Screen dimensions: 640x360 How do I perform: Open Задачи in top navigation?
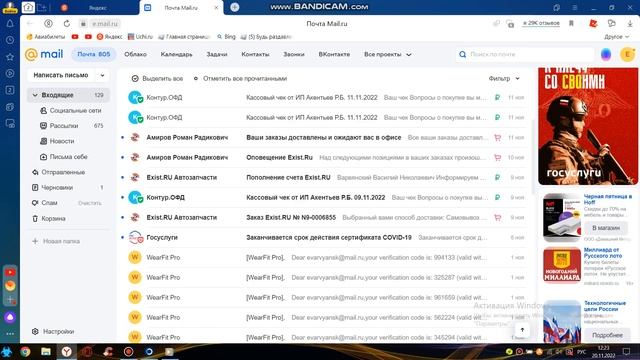pos(217,54)
